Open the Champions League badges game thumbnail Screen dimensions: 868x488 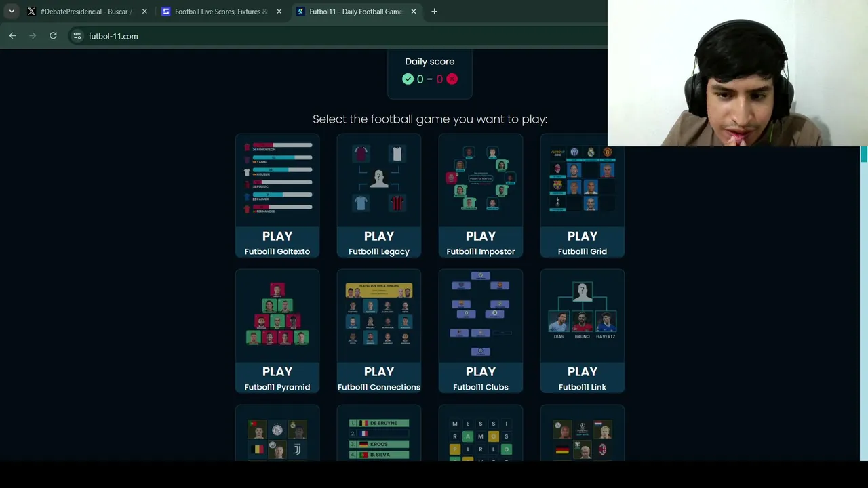(x=583, y=434)
